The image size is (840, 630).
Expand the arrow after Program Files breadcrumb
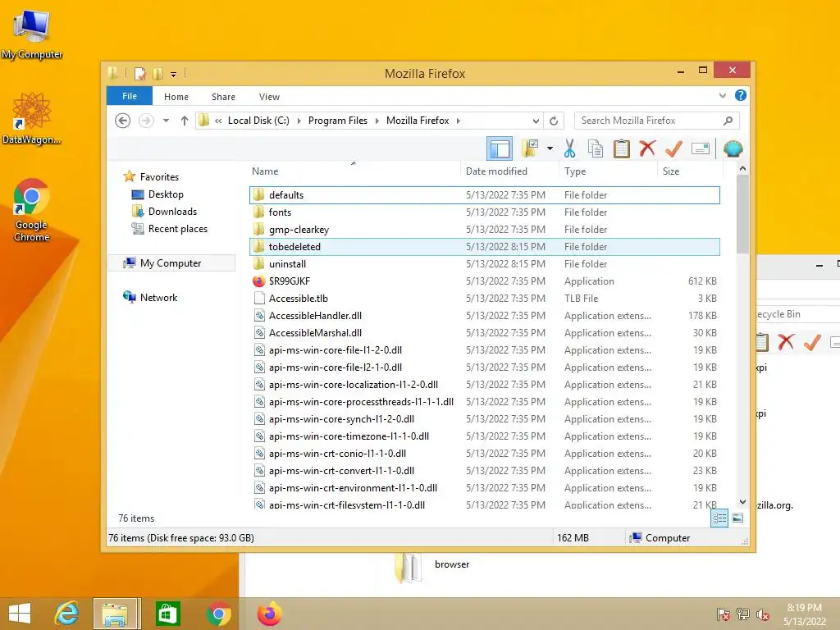[x=377, y=121]
